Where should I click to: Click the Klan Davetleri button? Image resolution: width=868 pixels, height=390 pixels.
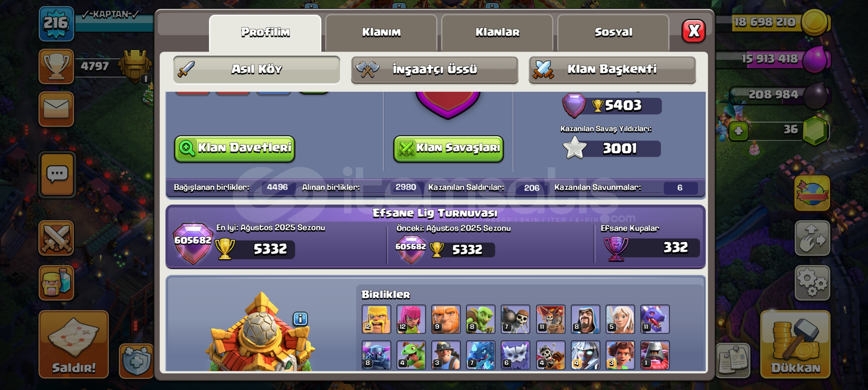[x=235, y=148]
